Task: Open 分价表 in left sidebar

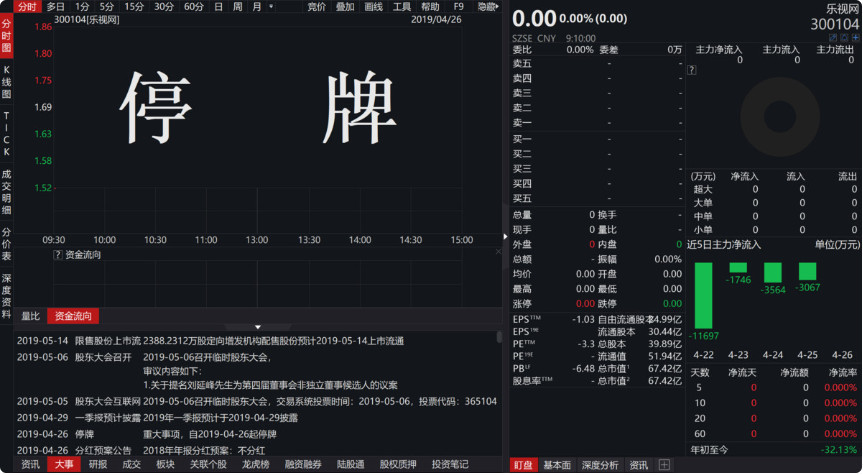Action: (x=7, y=244)
